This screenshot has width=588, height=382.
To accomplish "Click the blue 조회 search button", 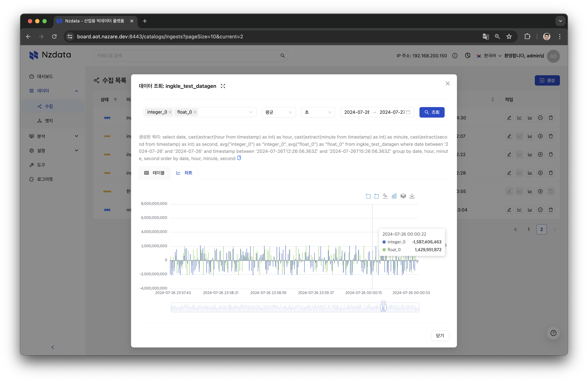I will (432, 112).
